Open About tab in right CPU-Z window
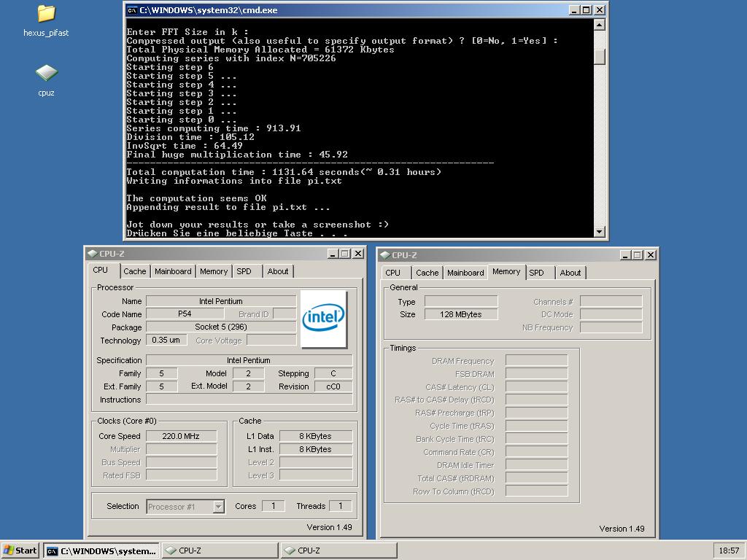Screen dimensions: 747x560 click(570, 273)
